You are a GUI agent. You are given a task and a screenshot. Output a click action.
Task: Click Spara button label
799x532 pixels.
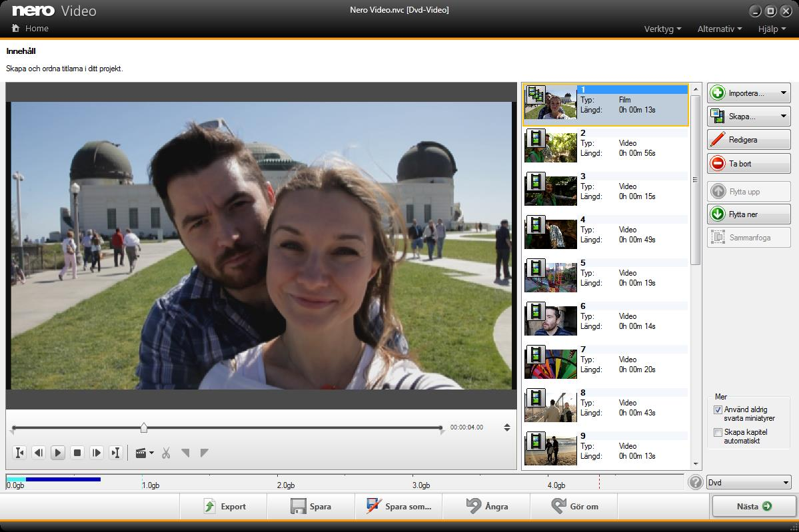click(321, 507)
